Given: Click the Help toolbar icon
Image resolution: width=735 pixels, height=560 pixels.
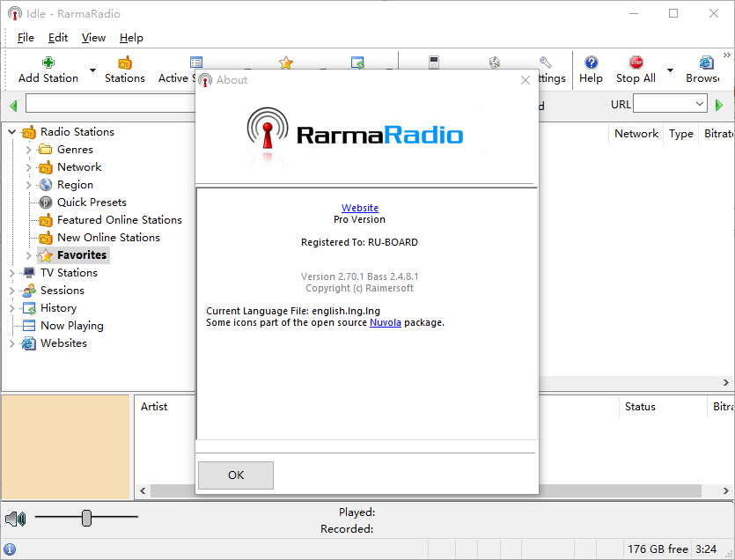Looking at the screenshot, I should coord(591,63).
